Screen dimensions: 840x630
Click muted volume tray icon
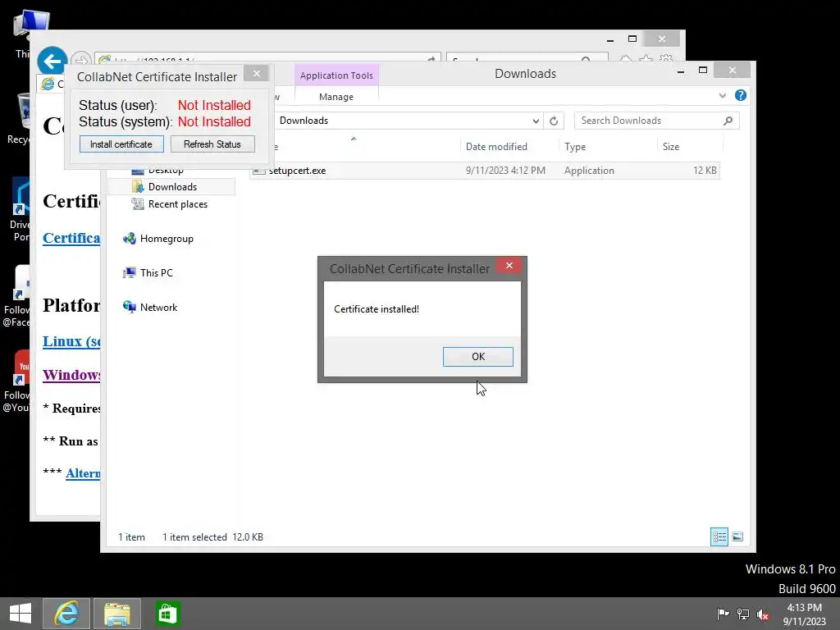(763, 614)
